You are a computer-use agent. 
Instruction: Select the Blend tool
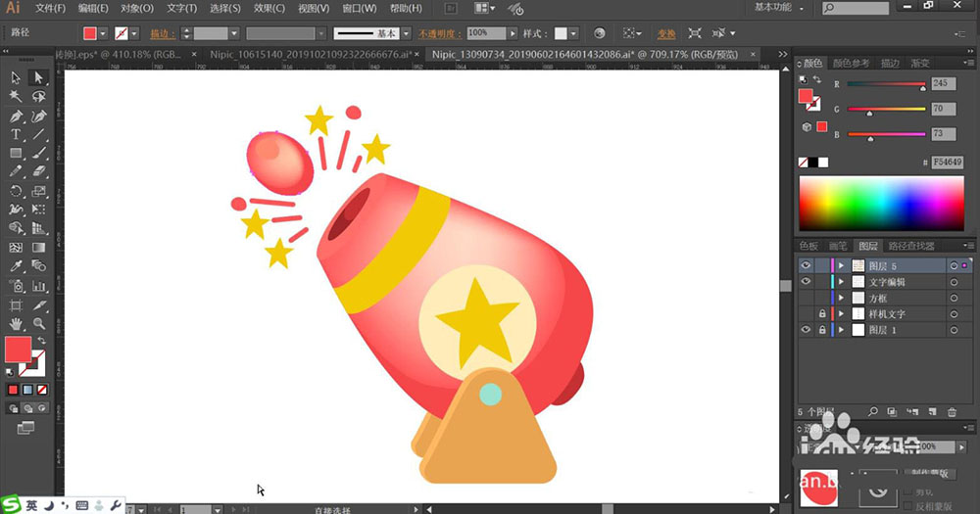(39, 266)
